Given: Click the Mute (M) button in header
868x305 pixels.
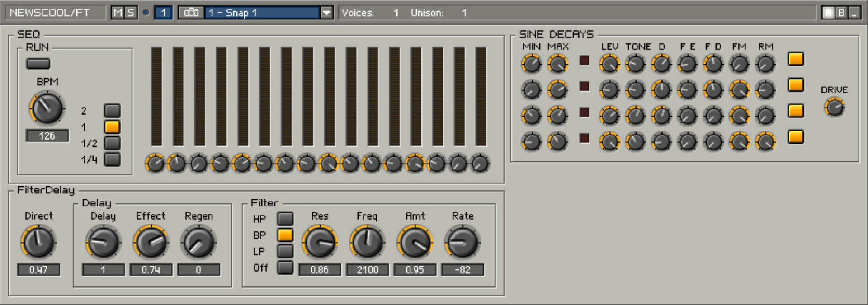Looking at the screenshot, I should pos(118,13).
